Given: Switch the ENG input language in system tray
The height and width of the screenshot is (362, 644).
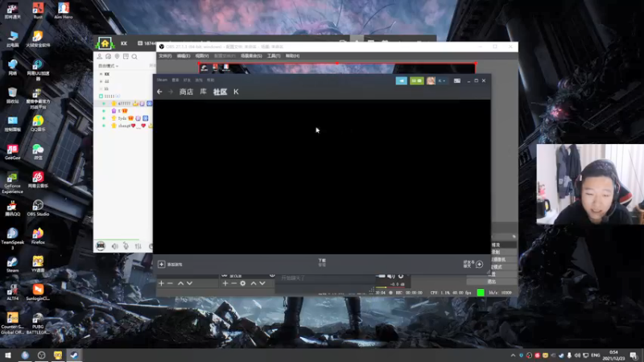Looking at the screenshot, I should click(596, 356).
